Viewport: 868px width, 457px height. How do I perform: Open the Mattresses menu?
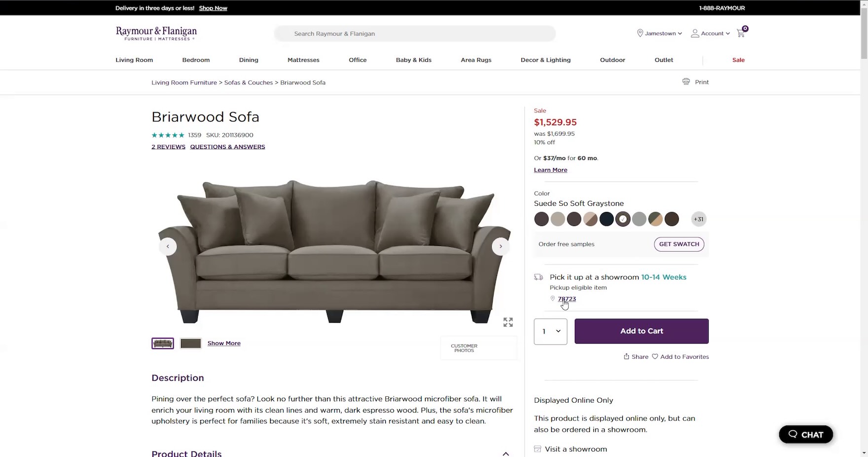[x=303, y=60]
